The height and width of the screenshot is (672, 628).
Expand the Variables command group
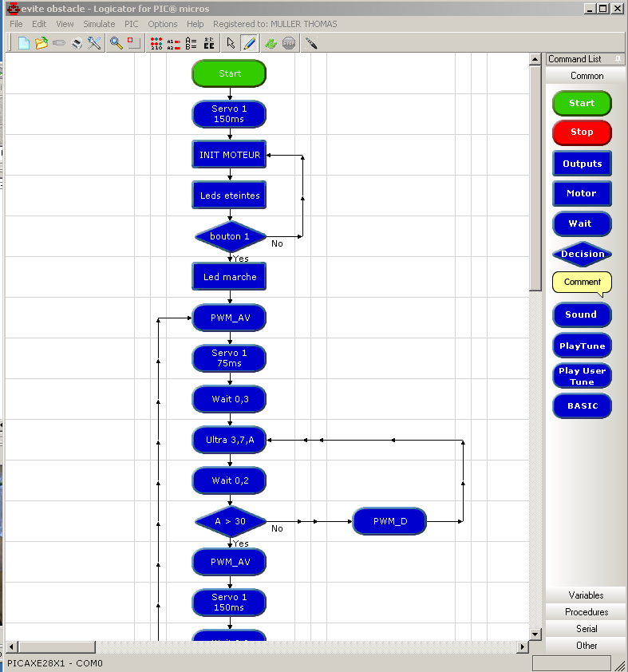click(x=586, y=595)
